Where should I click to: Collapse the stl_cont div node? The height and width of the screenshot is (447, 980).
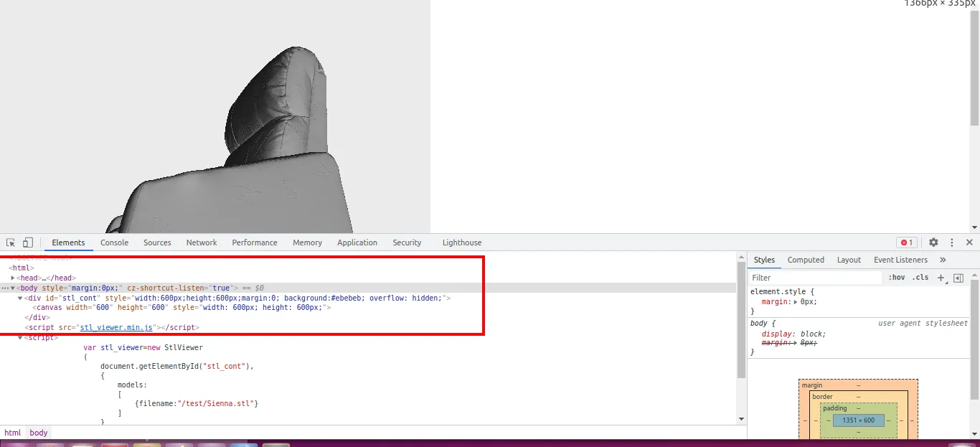click(20, 298)
